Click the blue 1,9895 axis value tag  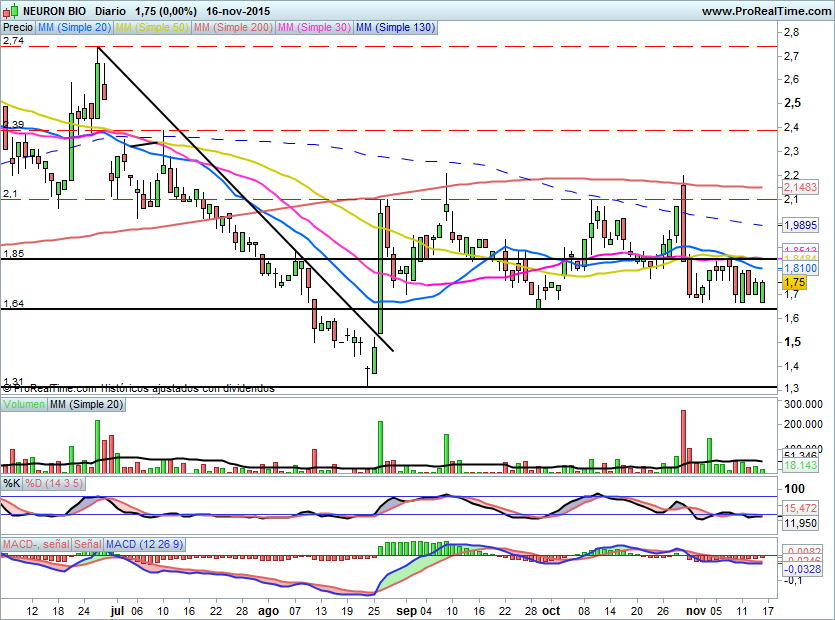[x=800, y=226]
